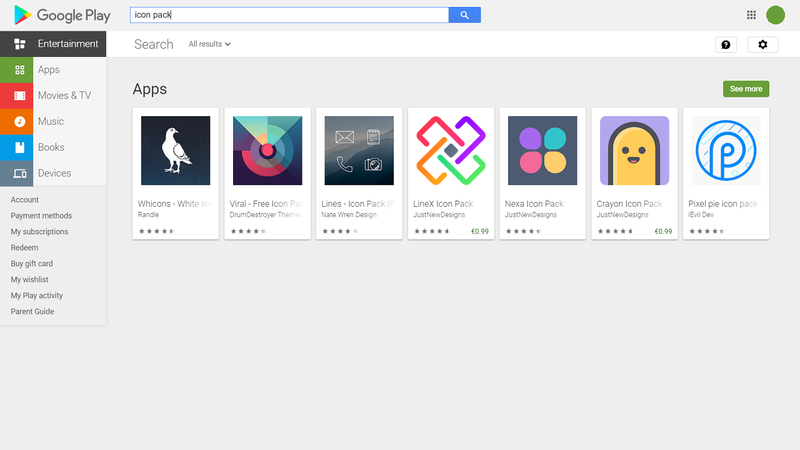Click the star rating of Nexa Icon Pack
This screenshot has width=800, height=450.
tap(523, 232)
